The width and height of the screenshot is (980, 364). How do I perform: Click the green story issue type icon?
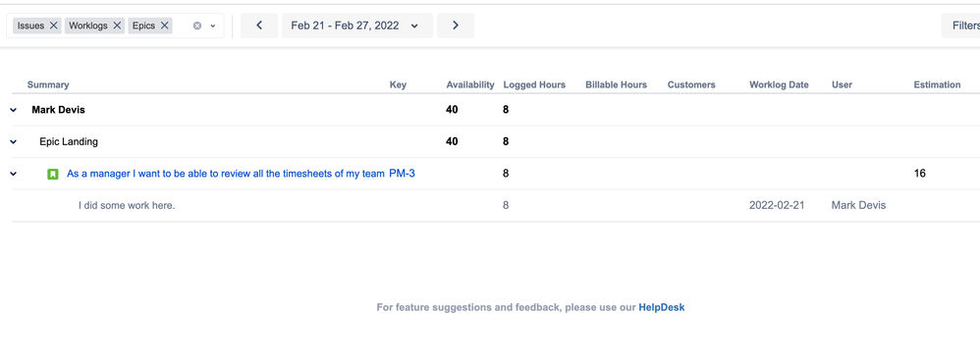[53, 175]
